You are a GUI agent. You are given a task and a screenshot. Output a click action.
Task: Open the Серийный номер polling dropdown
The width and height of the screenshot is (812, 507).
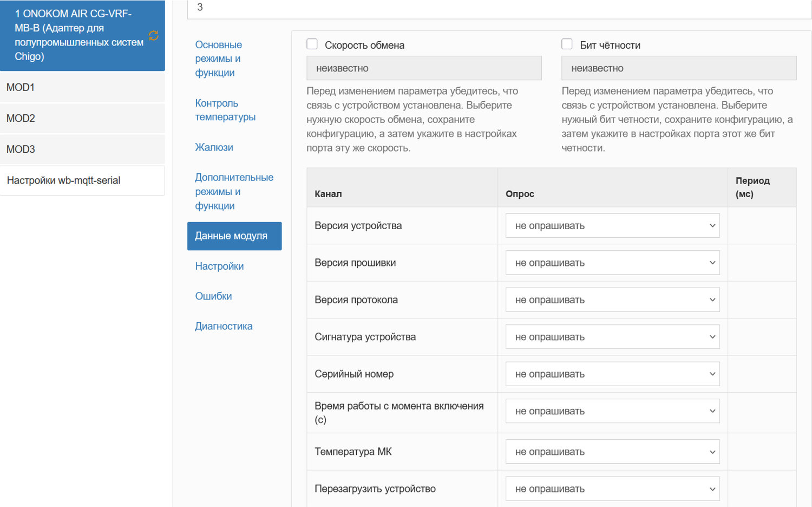tap(612, 374)
